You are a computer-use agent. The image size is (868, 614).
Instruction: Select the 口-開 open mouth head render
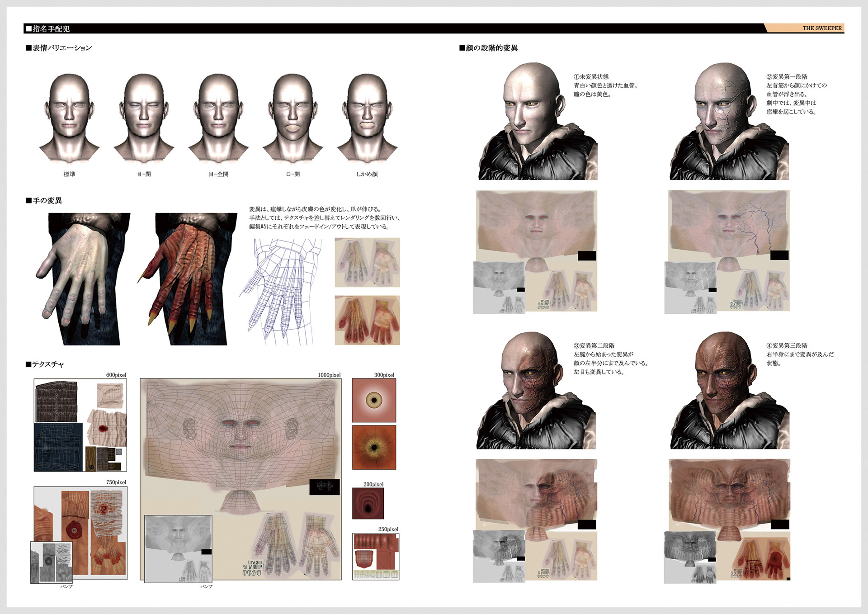tap(293, 118)
